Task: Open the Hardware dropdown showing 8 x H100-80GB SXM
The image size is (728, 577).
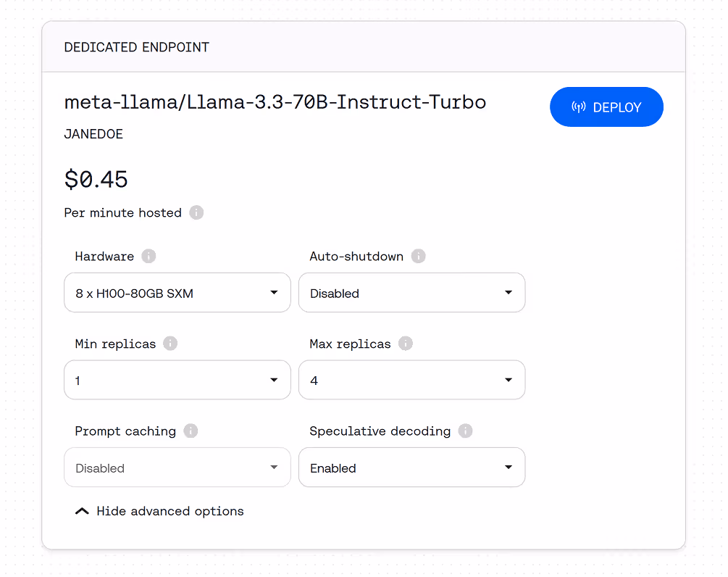Action: click(177, 293)
